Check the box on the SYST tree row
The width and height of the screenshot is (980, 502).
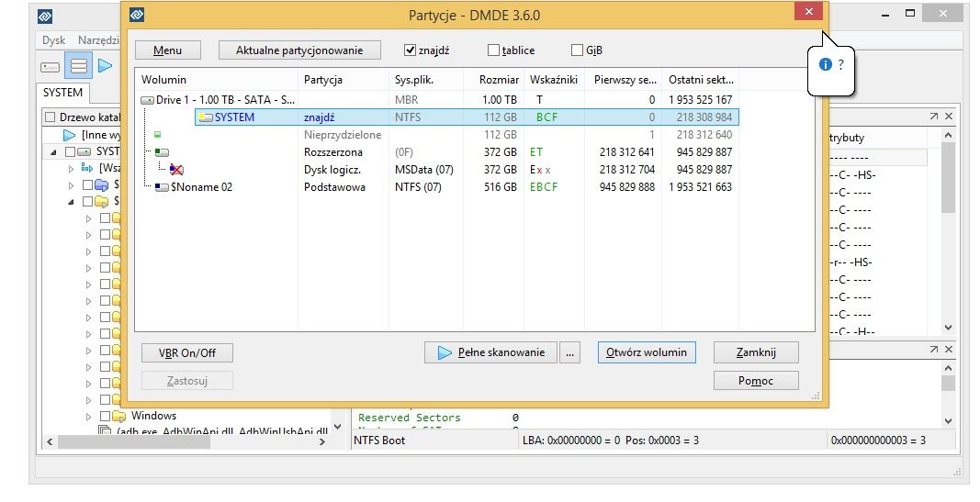click(70, 151)
